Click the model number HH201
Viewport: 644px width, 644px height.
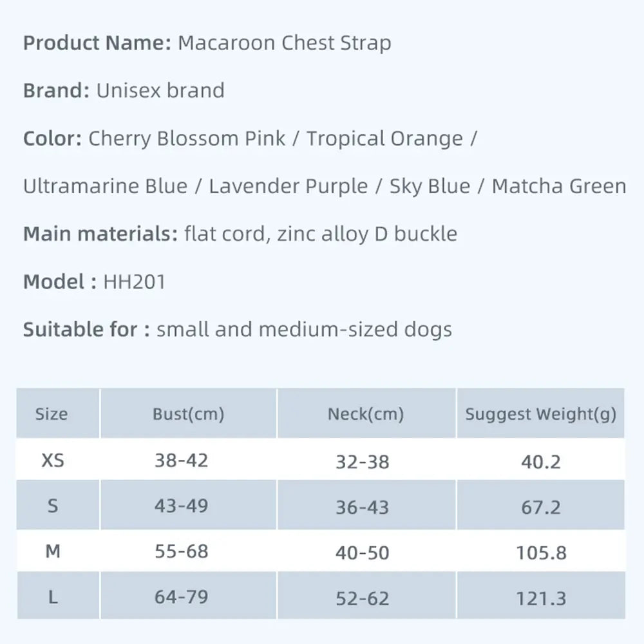pyautogui.click(x=134, y=281)
